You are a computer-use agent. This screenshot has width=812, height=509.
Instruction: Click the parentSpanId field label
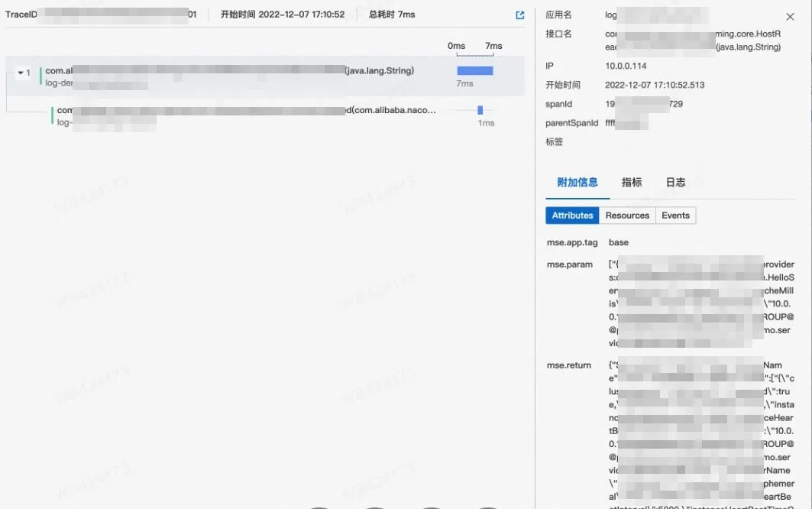571,123
